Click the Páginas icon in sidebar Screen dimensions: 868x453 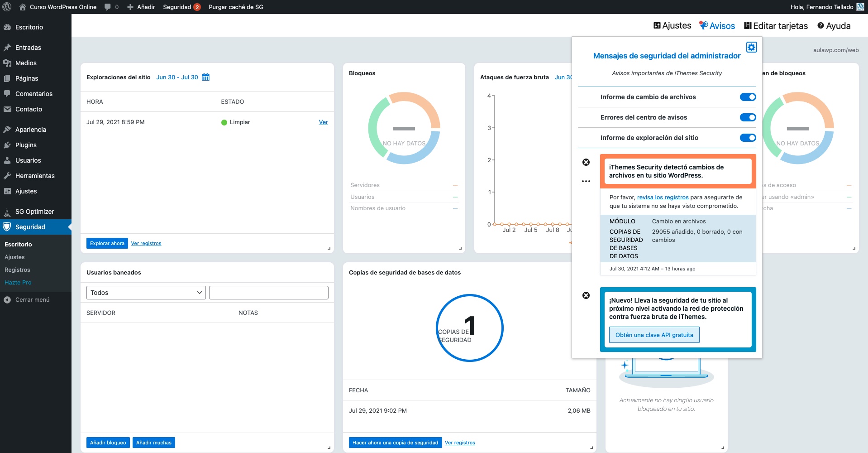7,78
